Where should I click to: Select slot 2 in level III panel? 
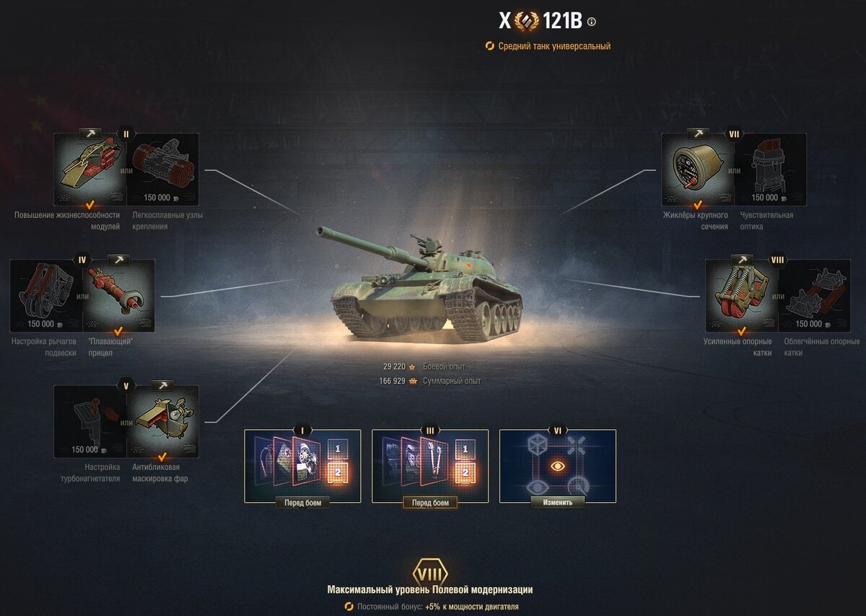465,473
